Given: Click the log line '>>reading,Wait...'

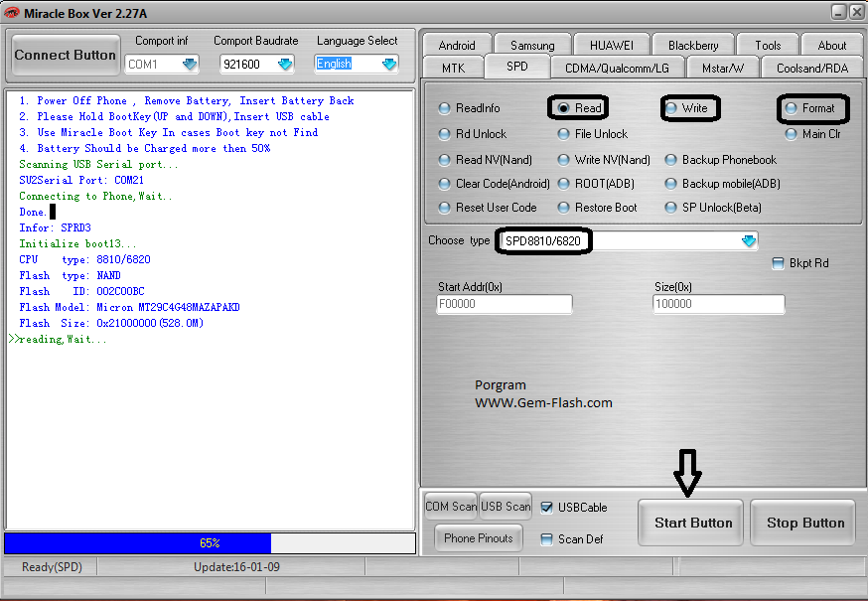Looking at the screenshot, I should tap(58, 340).
